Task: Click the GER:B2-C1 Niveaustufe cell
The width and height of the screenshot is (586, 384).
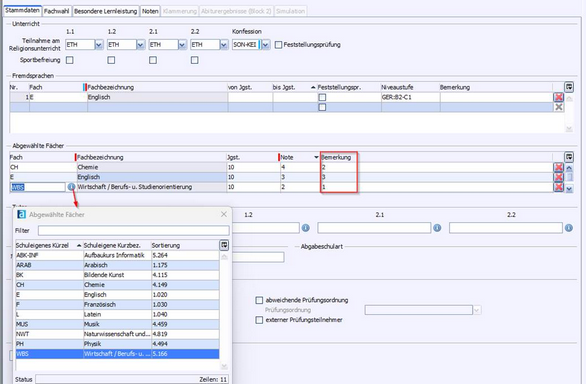Action: (x=410, y=97)
